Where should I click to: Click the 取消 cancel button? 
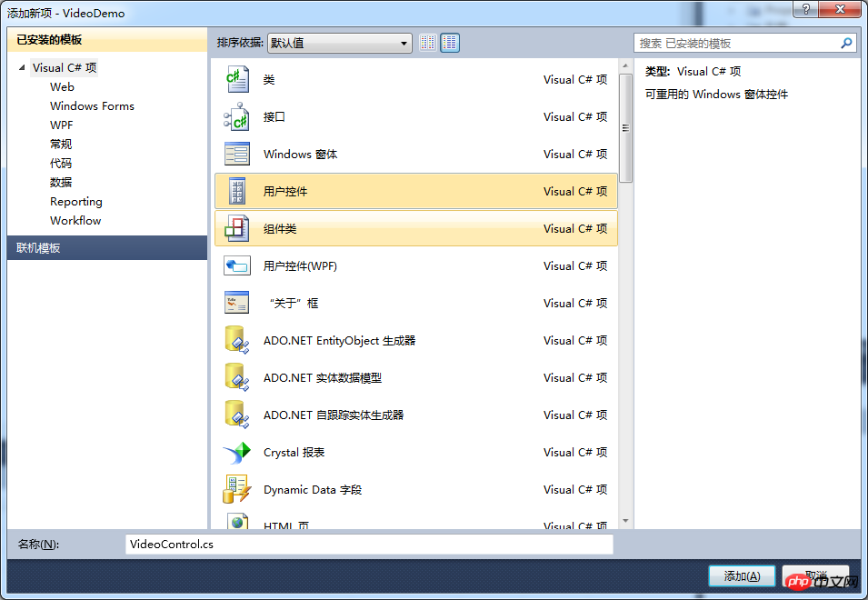point(815,576)
